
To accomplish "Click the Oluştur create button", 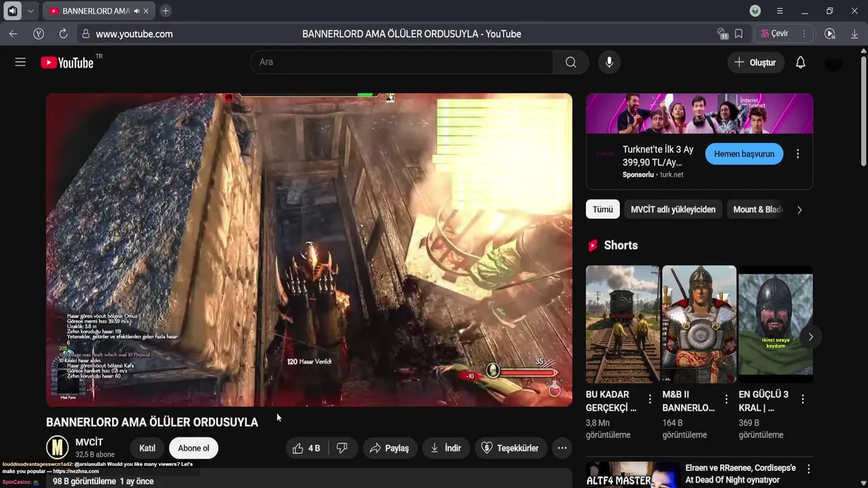I will [x=755, y=62].
